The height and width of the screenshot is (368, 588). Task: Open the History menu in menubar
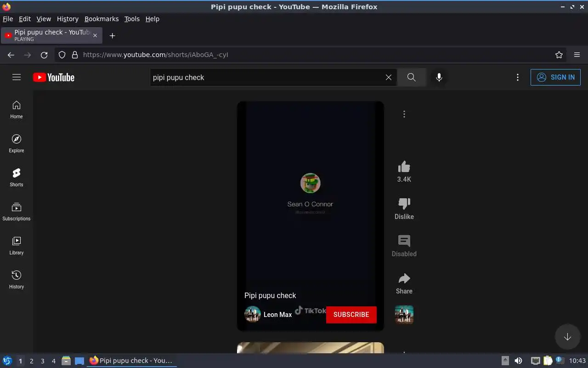68,19
